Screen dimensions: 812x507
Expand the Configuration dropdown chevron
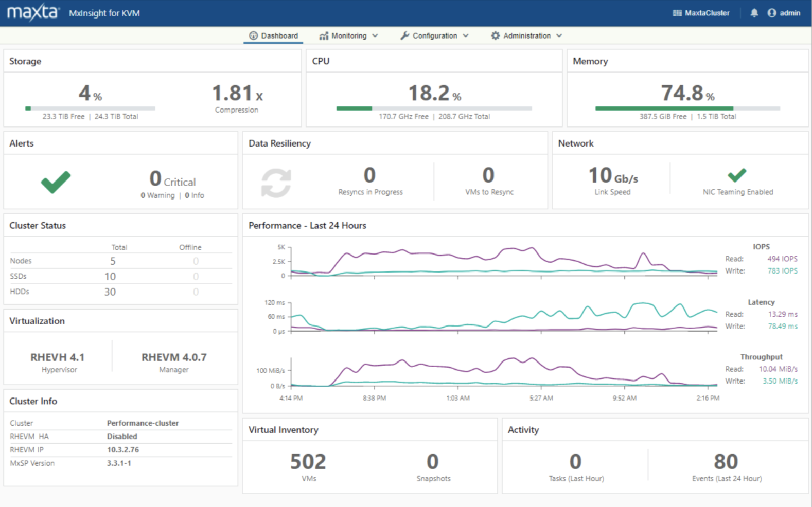[466, 35]
